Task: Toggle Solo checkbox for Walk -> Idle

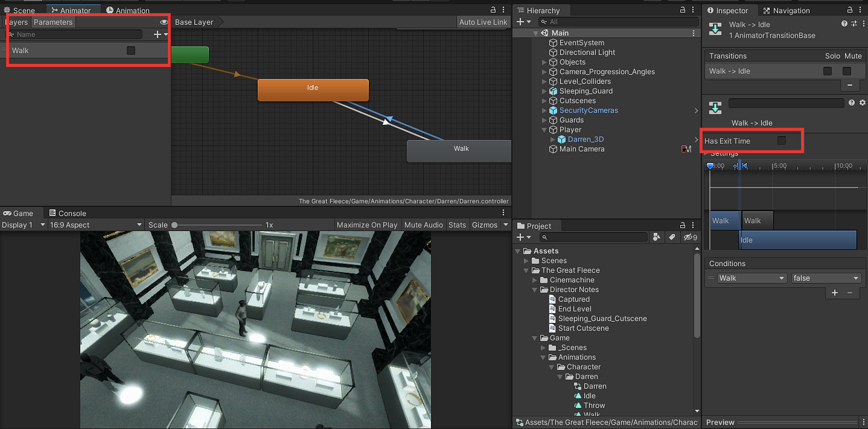Action: [827, 71]
